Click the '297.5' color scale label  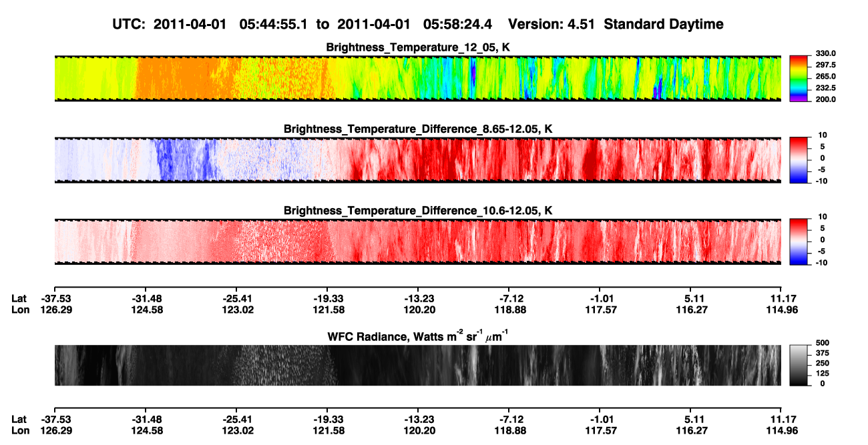[x=824, y=65]
